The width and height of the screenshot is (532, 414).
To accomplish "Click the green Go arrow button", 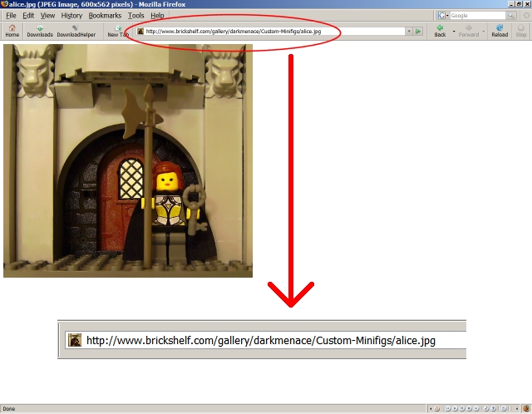I will pyautogui.click(x=418, y=32).
